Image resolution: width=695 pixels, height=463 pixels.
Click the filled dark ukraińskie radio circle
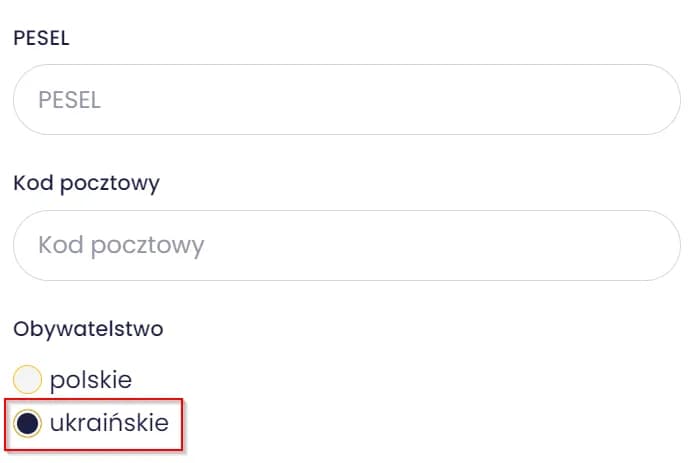28,424
